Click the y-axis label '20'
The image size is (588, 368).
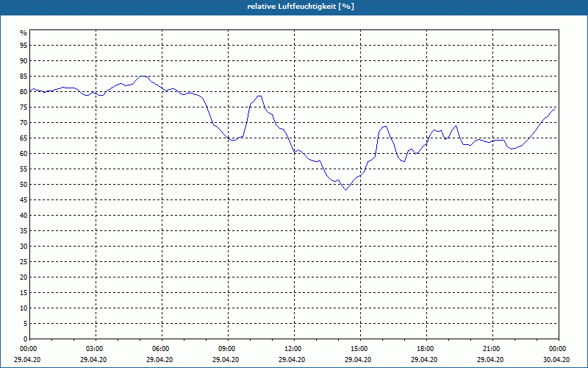pyautogui.click(x=24, y=277)
